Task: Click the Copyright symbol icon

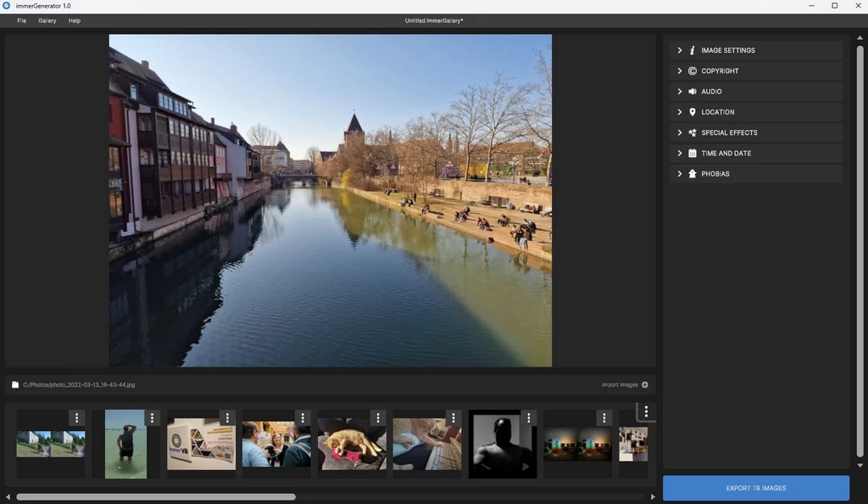Action: (x=692, y=71)
